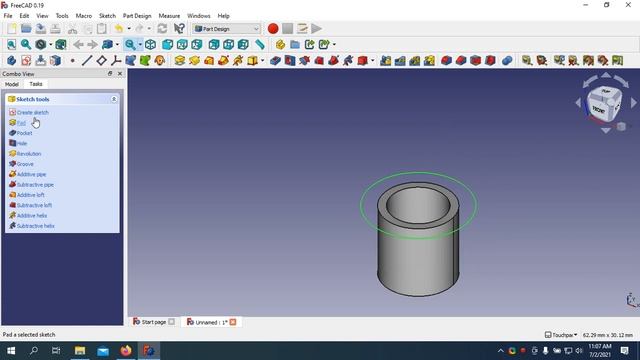
Task: Close the Unnamed document tab
Action: (x=233, y=322)
